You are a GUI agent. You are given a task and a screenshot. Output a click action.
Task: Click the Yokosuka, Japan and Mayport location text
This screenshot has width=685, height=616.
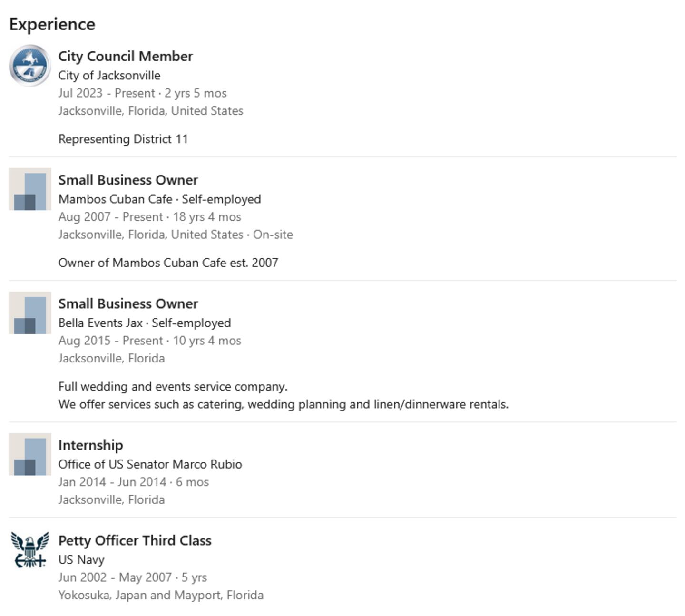click(x=161, y=595)
